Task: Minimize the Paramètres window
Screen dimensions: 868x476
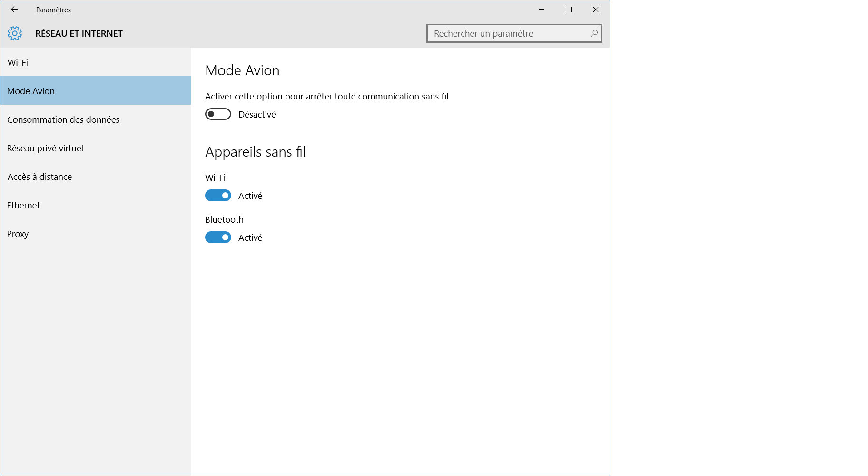Action: (x=542, y=10)
